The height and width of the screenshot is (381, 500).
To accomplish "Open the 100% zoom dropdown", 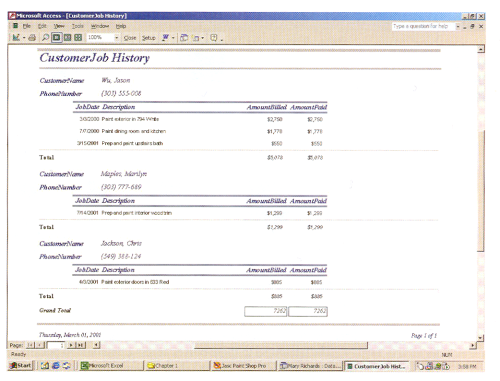I will coord(116,38).
